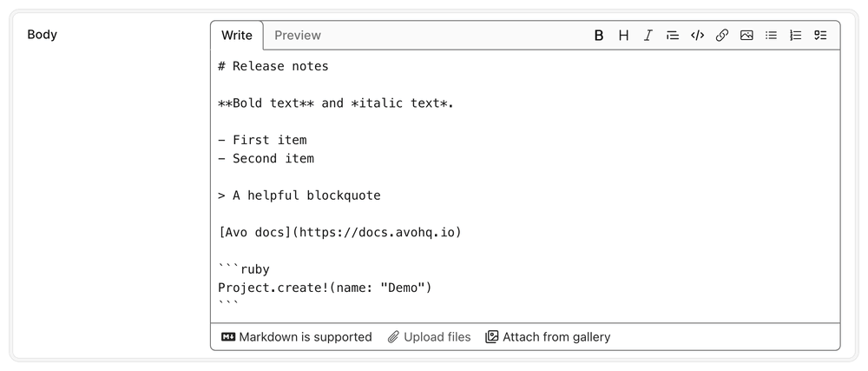
Task: Apply bold formatting with the B icon
Action: pyautogui.click(x=598, y=36)
